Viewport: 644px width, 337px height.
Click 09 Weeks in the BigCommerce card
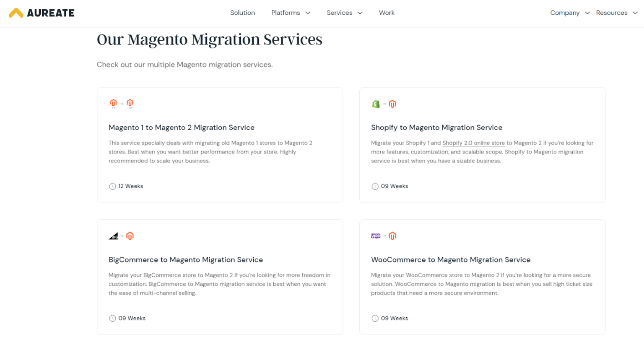point(132,319)
